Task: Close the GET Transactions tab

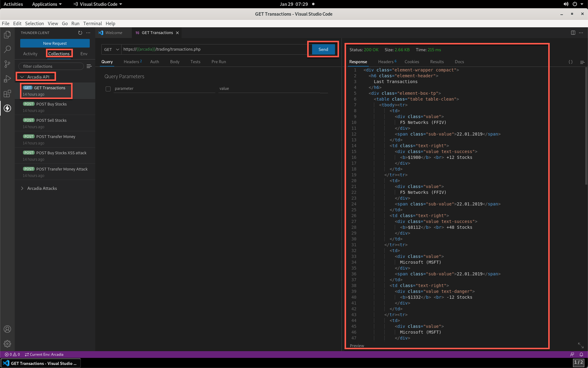Action: 177,33
